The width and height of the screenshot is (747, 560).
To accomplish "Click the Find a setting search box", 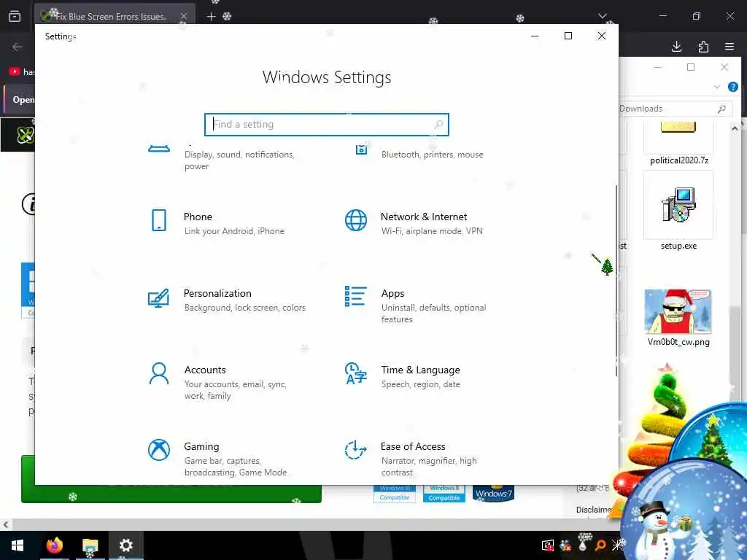I will 327,124.
